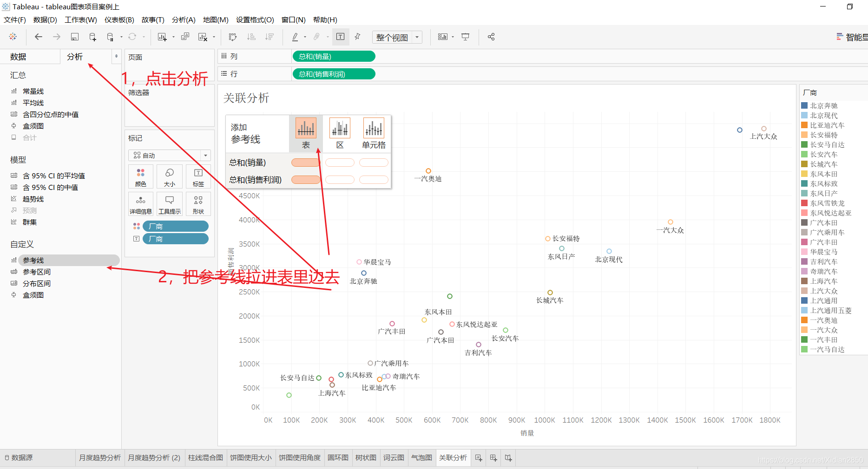Click the sort descending icon
The width and height of the screenshot is (868, 469).
[x=269, y=37]
